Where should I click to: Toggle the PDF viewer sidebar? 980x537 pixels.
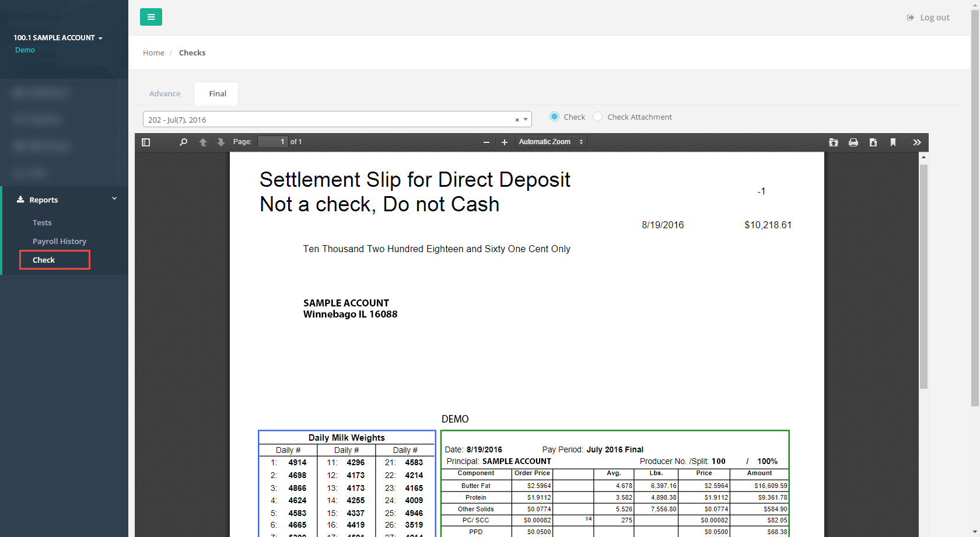(x=146, y=142)
